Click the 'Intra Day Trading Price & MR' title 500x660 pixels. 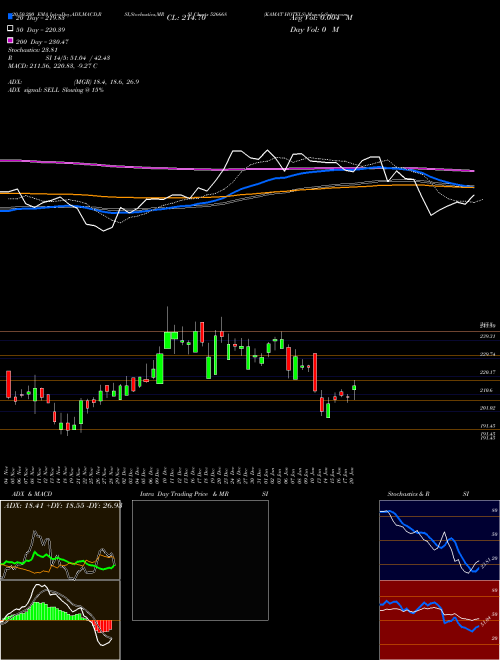(184, 494)
